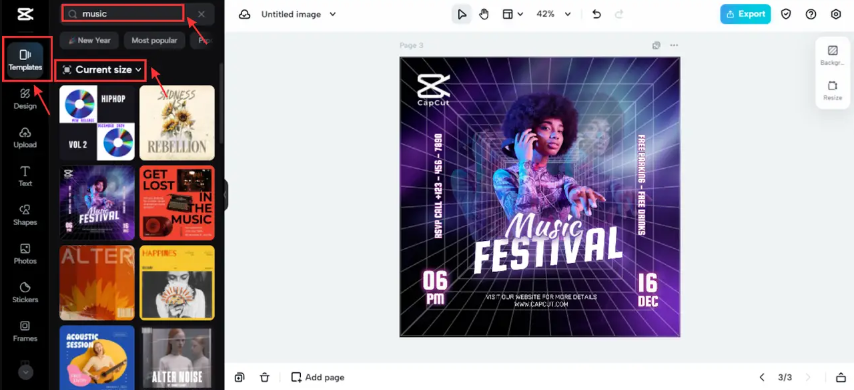Screen dimensions: 854x390
Task: Select the 06 PM time text
Action: pos(435,288)
